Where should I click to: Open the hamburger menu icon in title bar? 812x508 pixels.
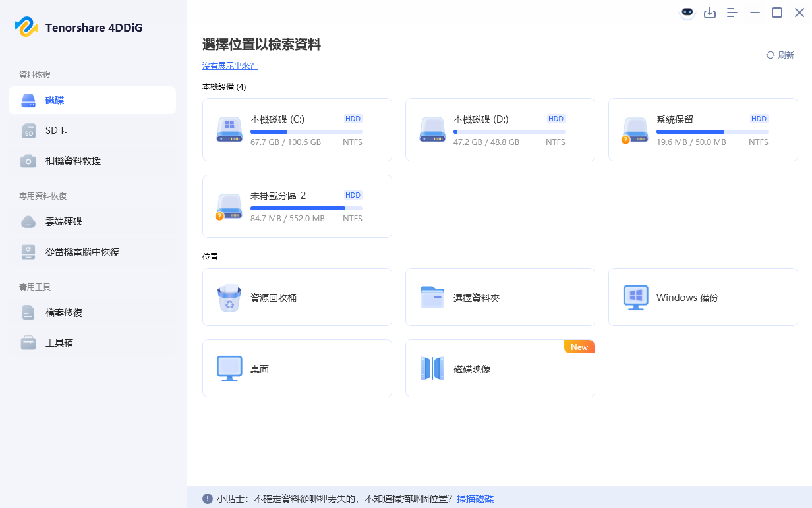(x=732, y=13)
